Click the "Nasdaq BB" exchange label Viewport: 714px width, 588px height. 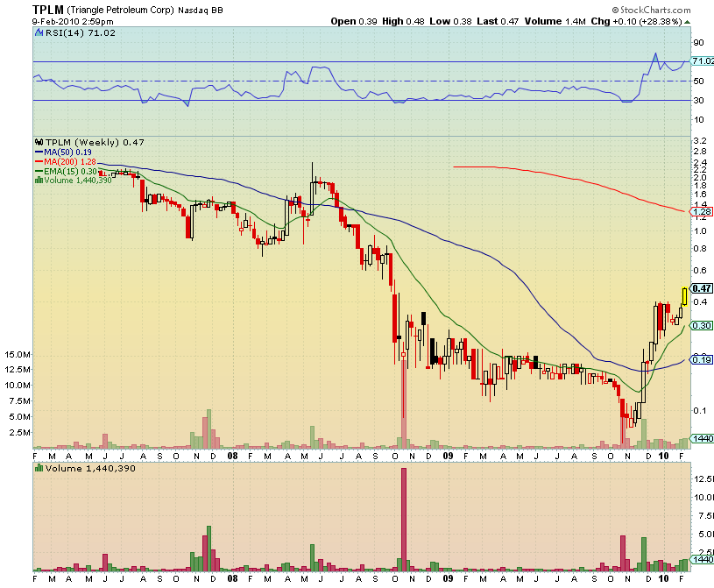coord(201,10)
